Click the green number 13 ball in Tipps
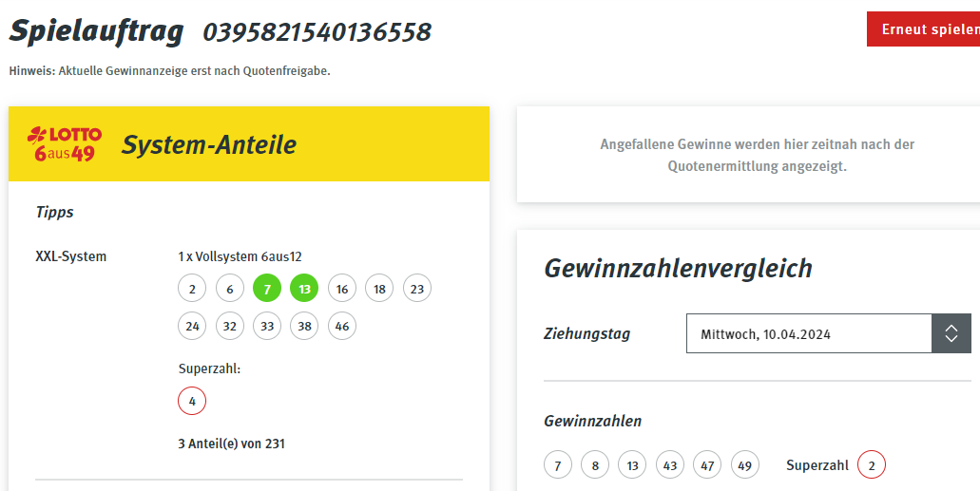 pyautogui.click(x=304, y=289)
